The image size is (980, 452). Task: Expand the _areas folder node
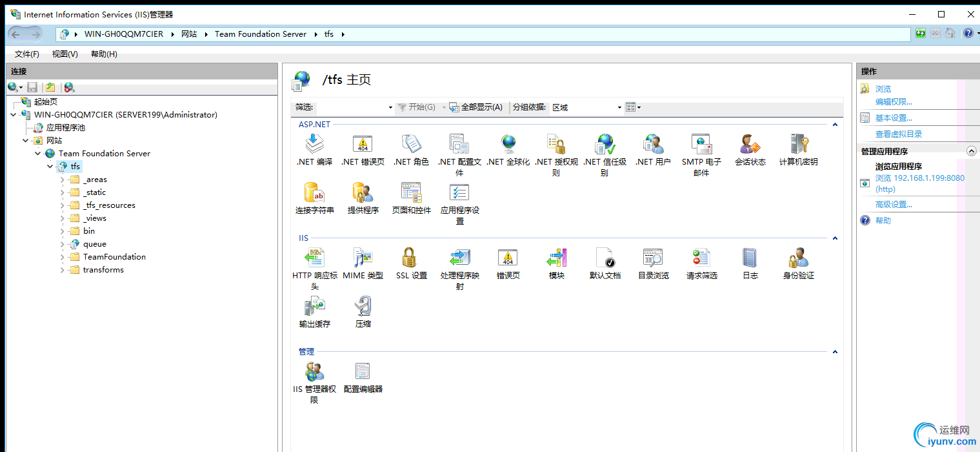[x=63, y=180]
